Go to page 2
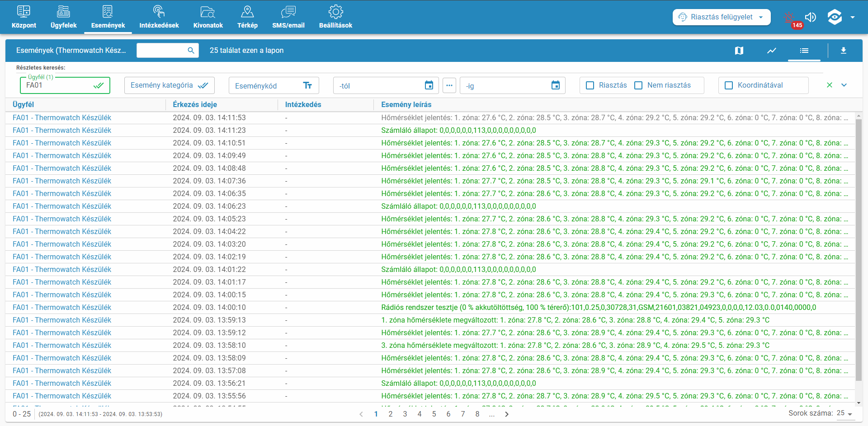Image resolution: width=868 pixels, height=426 pixels. (x=391, y=414)
